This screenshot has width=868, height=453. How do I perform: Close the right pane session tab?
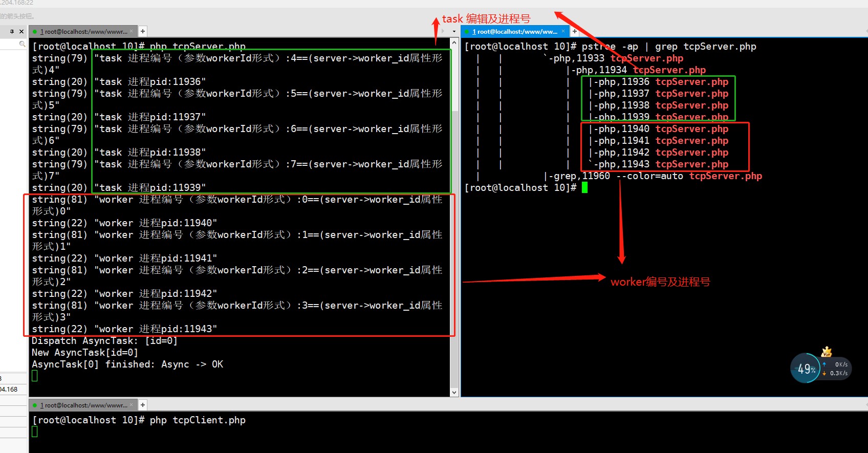[563, 31]
